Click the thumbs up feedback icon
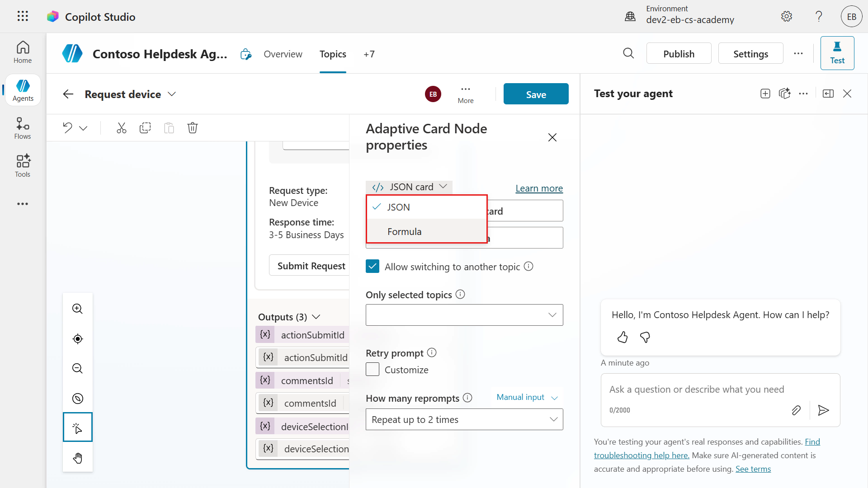The width and height of the screenshot is (868, 488). [x=623, y=338]
